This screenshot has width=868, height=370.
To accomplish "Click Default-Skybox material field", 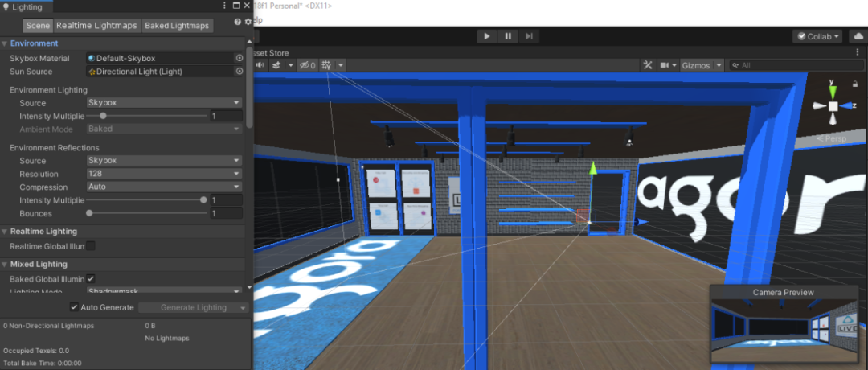I will [x=161, y=58].
